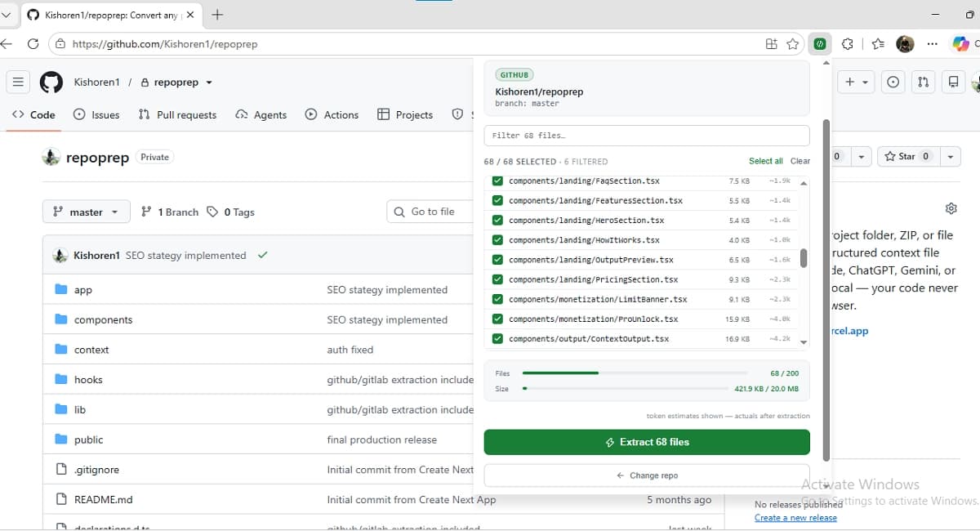Refresh the page with reload icon
This screenshot has height=531, width=980.
[33, 44]
